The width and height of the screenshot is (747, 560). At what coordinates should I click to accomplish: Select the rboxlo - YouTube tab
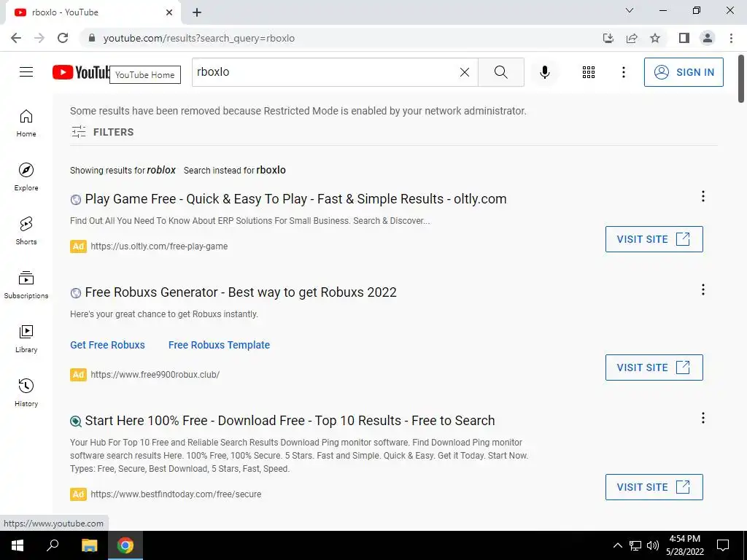point(93,13)
